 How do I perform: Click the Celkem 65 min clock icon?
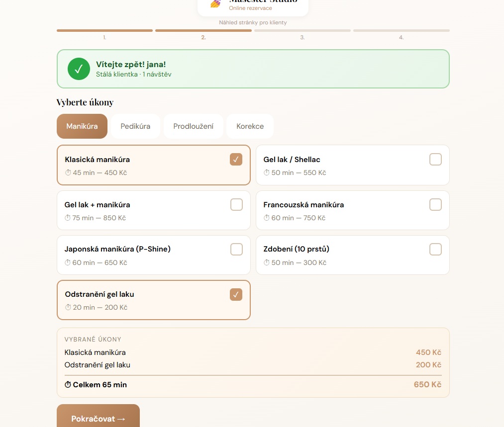(68, 385)
